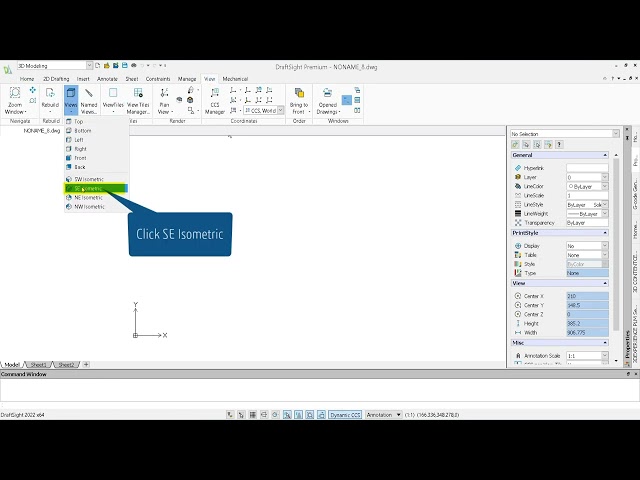Toggle Dynamic CCS in status bar
Image resolution: width=640 pixels, height=480 pixels.
[x=345, y=415]
